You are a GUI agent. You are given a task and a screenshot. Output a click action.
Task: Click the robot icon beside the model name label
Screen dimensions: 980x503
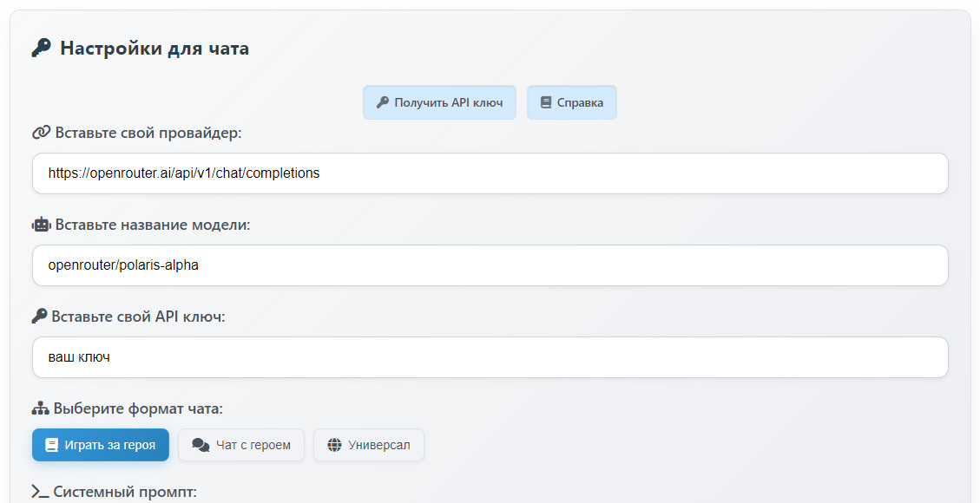41,225
